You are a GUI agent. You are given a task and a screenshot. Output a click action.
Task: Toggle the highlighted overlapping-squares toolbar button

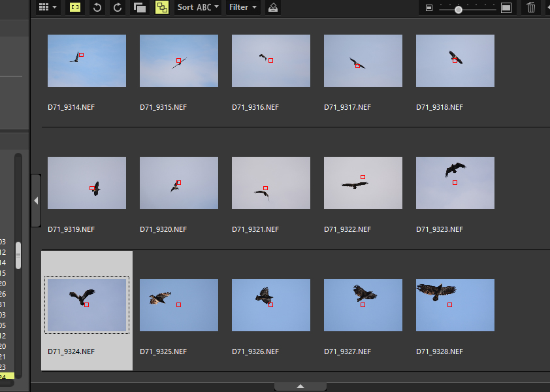pos(161,7)
